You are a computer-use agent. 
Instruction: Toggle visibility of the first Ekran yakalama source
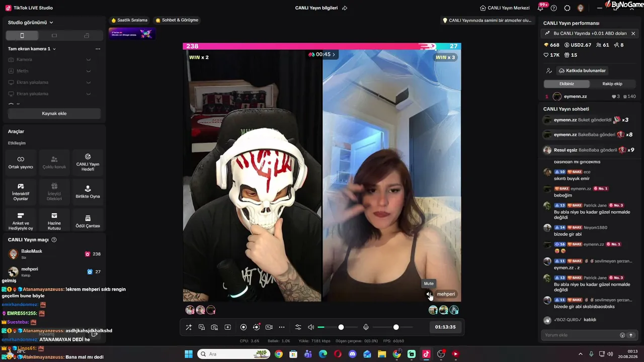[x=89, y=82]
